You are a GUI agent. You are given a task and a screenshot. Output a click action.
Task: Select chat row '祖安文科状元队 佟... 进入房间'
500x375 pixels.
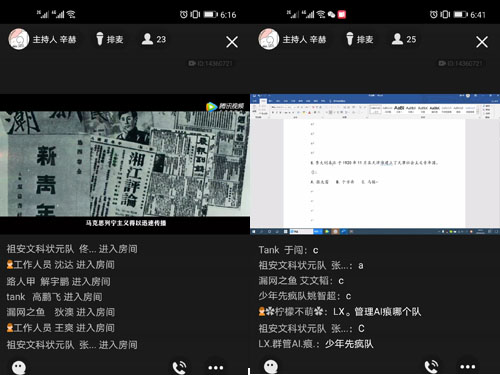tap(72, 249)
